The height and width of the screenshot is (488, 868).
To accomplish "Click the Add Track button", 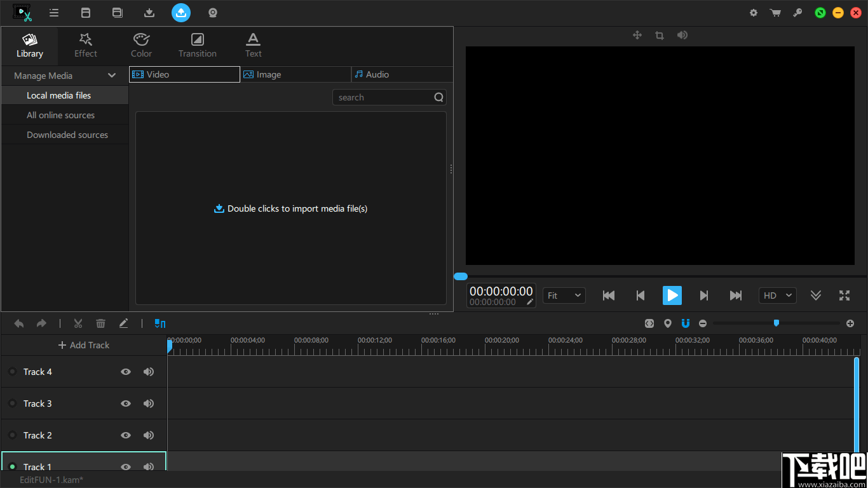I will coord(83,345).
